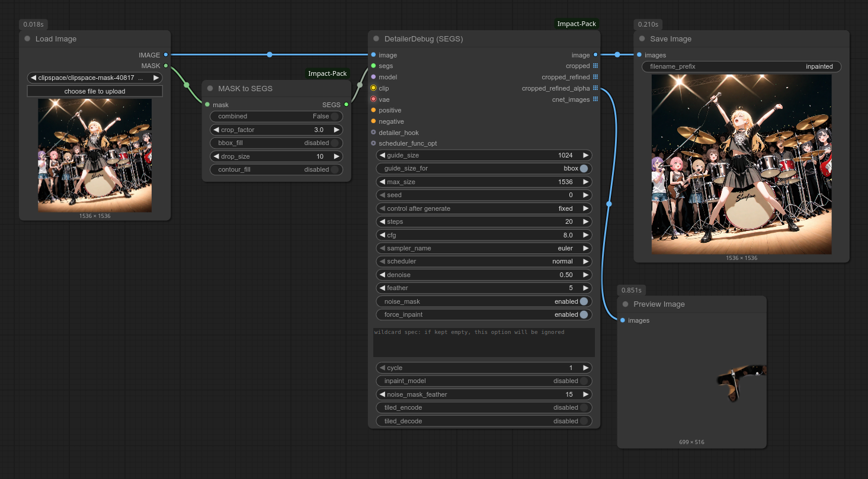The image size is (868, 479).
Task: Click the negative input port
Action: click(x=373, y=121)
